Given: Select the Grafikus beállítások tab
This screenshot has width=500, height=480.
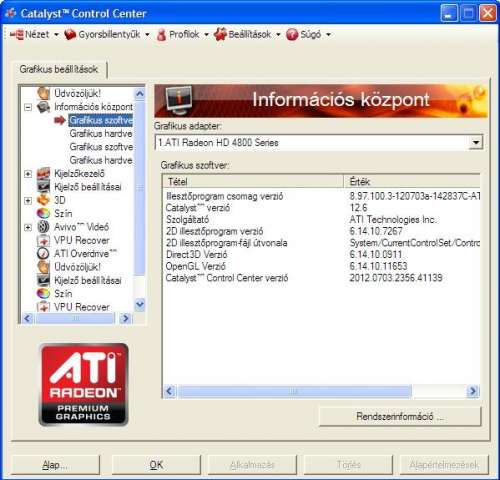Looking at the screenshot, I should 59,69.
